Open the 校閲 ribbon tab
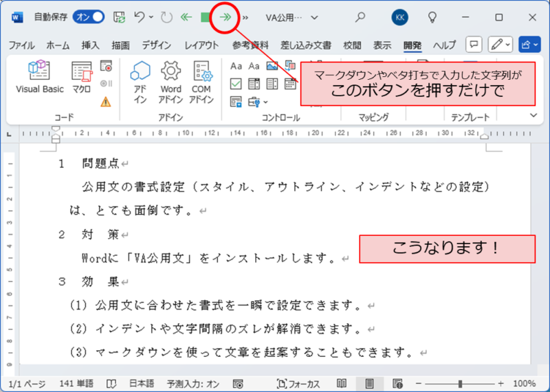 pyautogui.click(x=352, y=45)
